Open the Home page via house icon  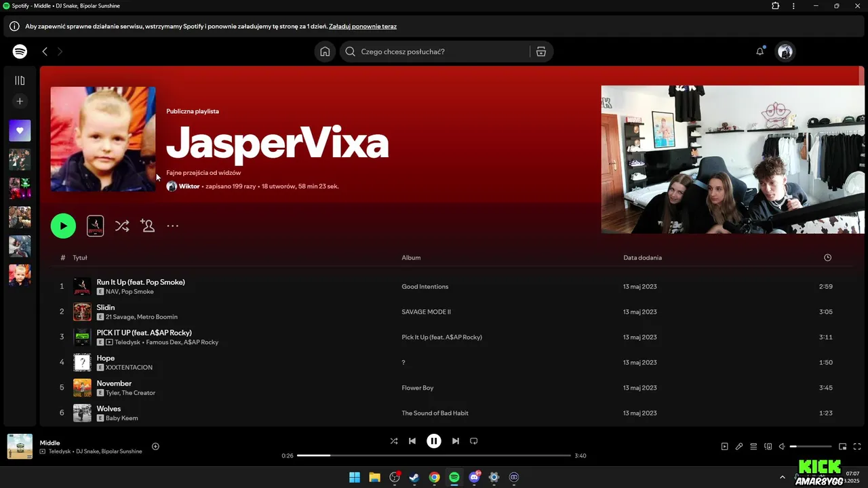pos(325,52)
